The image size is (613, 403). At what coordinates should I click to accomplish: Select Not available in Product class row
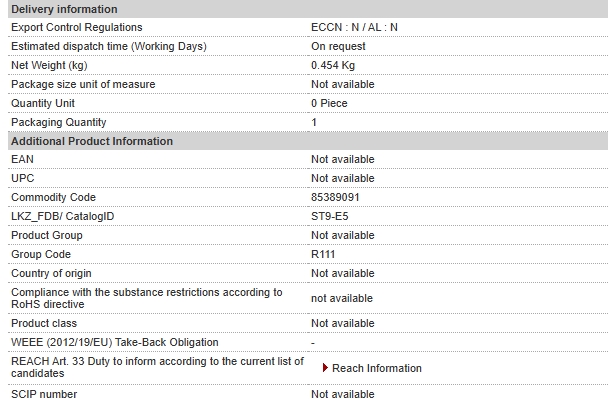pos(343,323)
